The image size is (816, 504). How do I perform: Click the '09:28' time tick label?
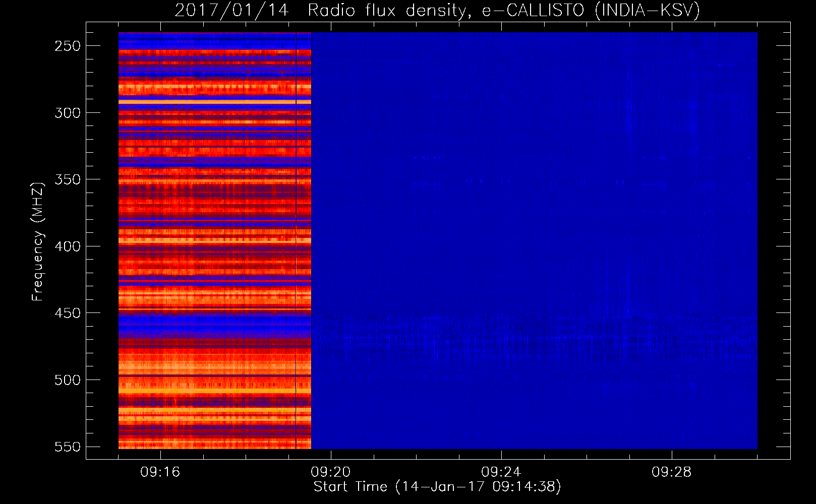[x=671, y=472]
